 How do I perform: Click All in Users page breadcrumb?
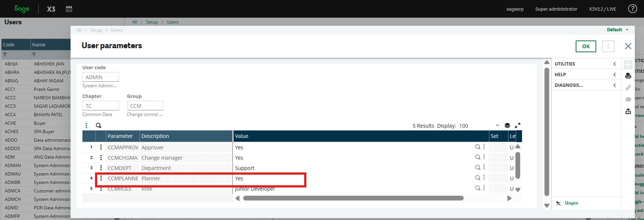(x=135, y=22)
